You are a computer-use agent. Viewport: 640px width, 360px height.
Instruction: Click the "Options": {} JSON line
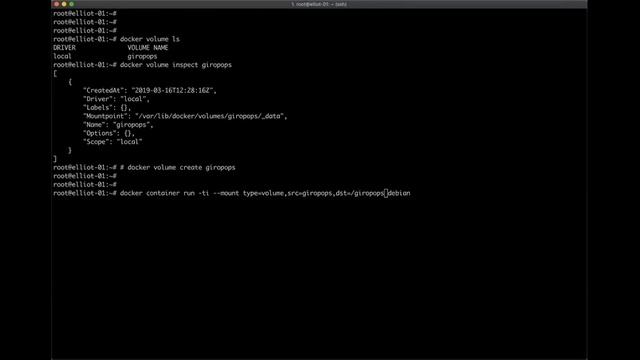(x=109, y=133)
